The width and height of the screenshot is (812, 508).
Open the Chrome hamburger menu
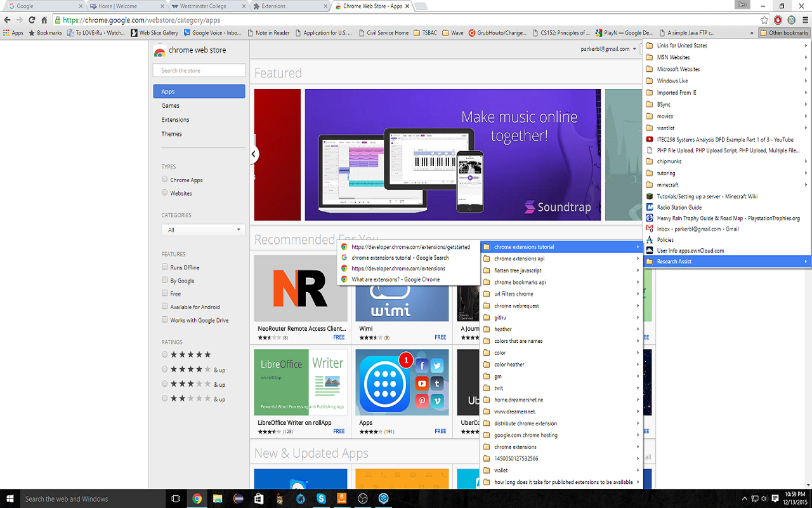point(805,20)
